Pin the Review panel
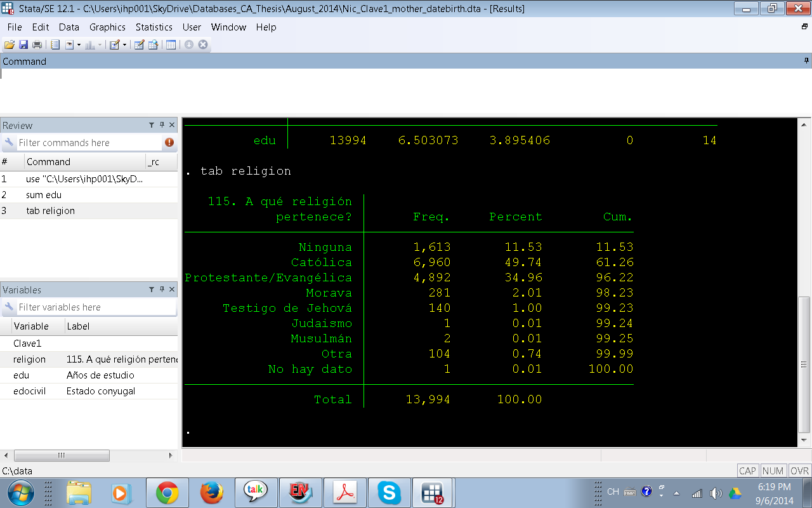This screenshot has height=508, width=812. (x=162, y=125)
